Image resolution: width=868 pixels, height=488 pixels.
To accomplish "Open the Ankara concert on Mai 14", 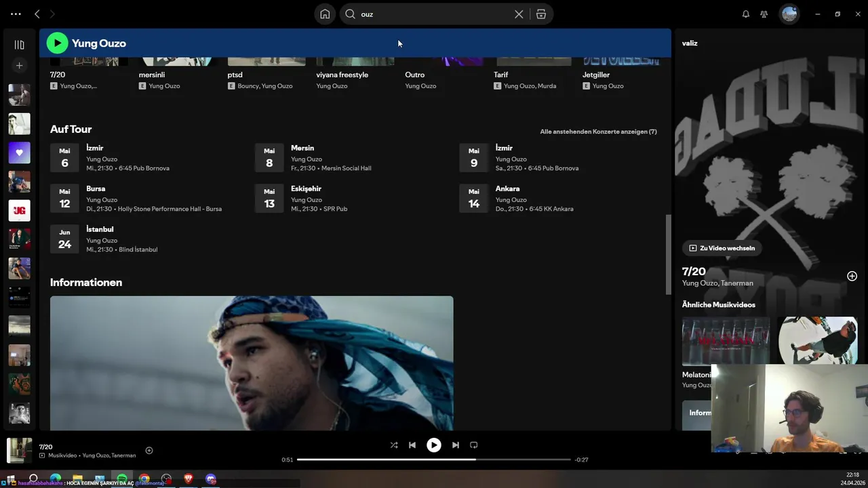I will 557,199.
